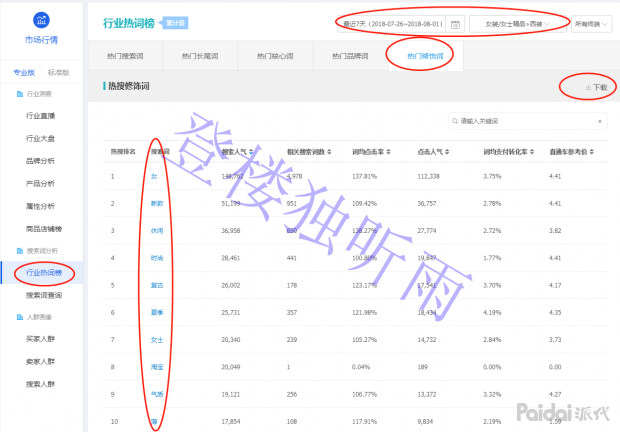Select the 热门修饰词 tab
The width and height of the screenshot is (620, 432).
coord(425,56)
